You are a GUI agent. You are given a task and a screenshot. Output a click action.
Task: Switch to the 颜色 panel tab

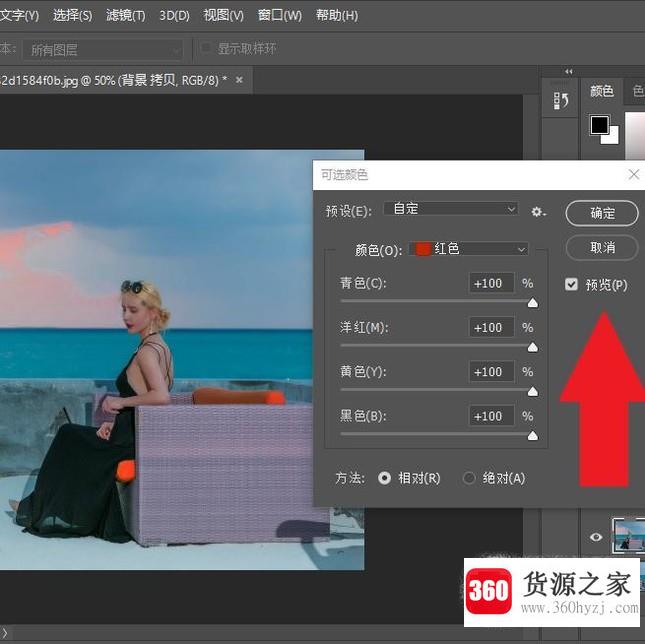(x=601, y=91)
